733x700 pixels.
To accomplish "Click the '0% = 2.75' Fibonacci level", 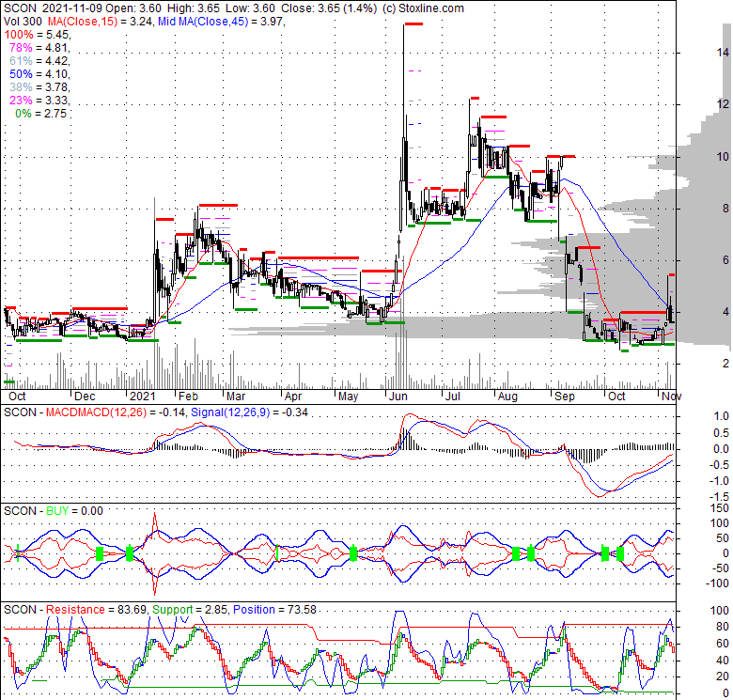I will point(41,114).
